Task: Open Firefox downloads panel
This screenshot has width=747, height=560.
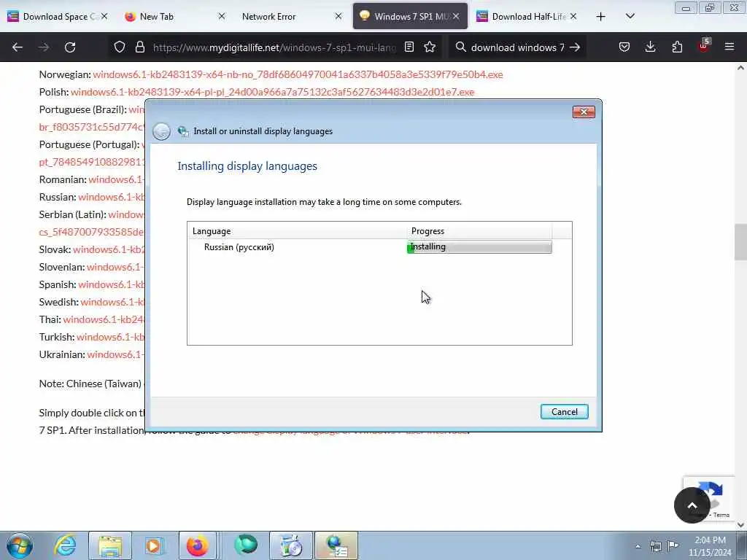Action: click(x=650, y=47)
